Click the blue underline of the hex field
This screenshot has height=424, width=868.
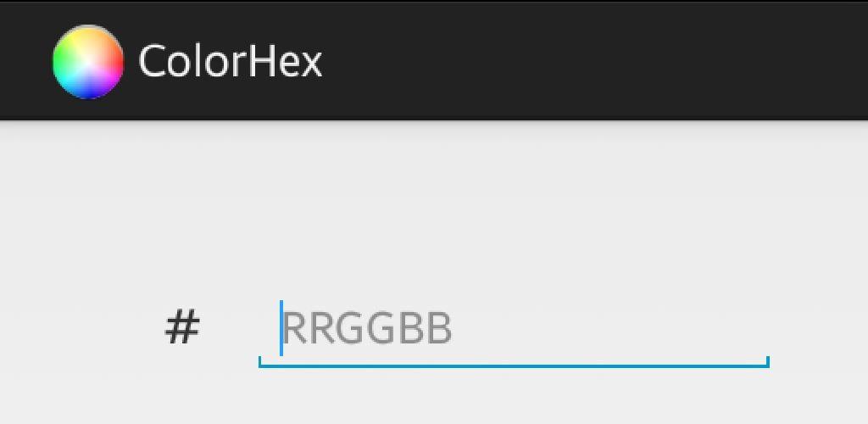click(x=514, y=365)
